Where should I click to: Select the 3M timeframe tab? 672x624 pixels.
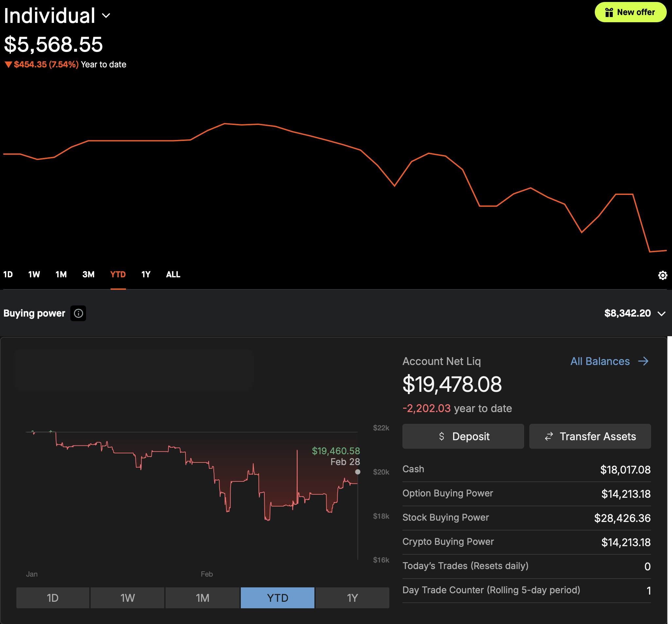89,274
